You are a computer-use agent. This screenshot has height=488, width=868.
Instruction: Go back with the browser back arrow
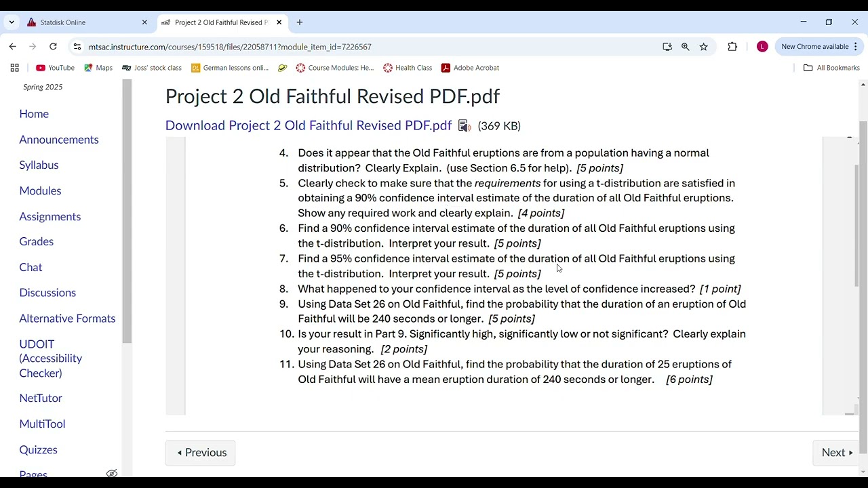pyautogui.click(x=12, y=47)
